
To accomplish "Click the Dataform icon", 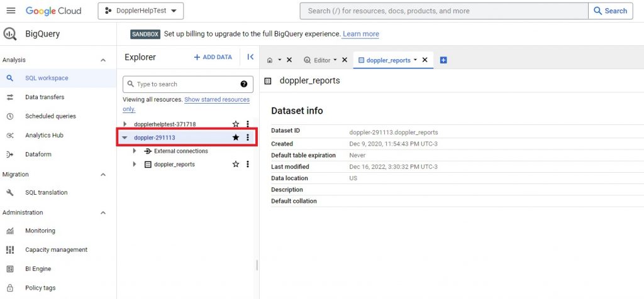I will [x=10, y=155].
